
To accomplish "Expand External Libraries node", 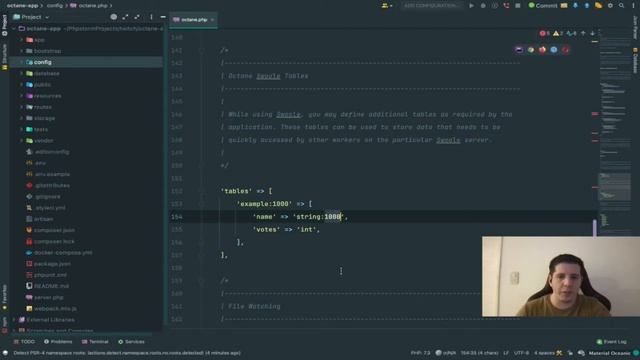I will pyautogui.click(x=14, y=320).
